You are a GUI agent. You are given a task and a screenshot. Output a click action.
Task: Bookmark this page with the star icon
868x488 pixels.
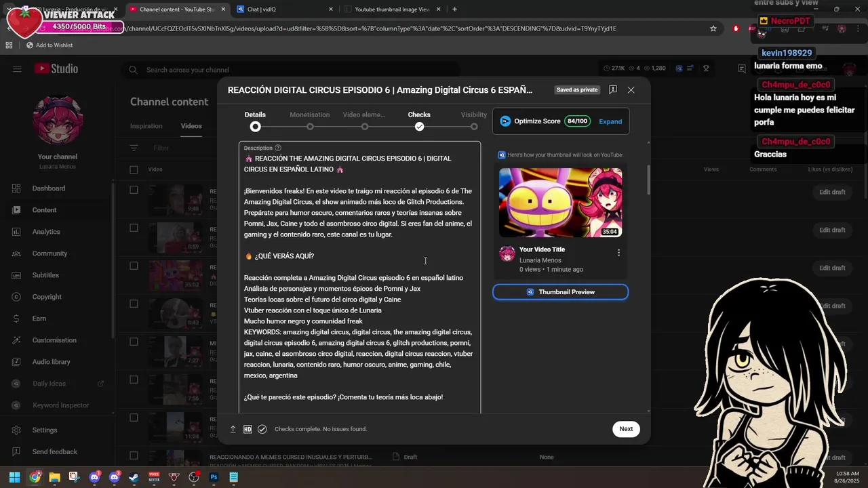[x=713, y=28]
